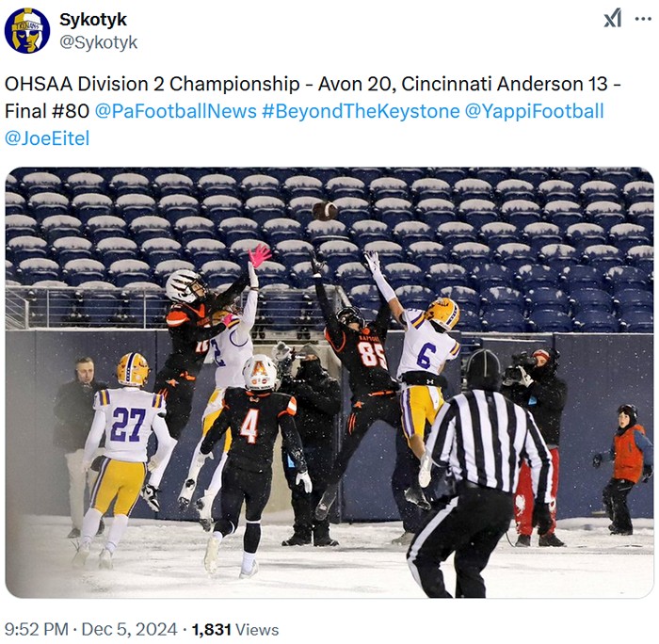Open the @Sykotyk handle link
The height and width of the screenshot is (644, 659).
tap(98, 42)
